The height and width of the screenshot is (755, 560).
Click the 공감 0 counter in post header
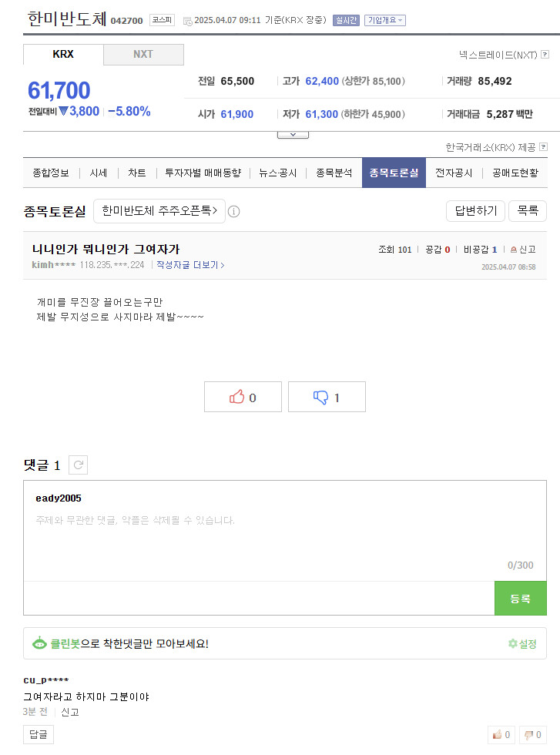(x=438, y=250)
